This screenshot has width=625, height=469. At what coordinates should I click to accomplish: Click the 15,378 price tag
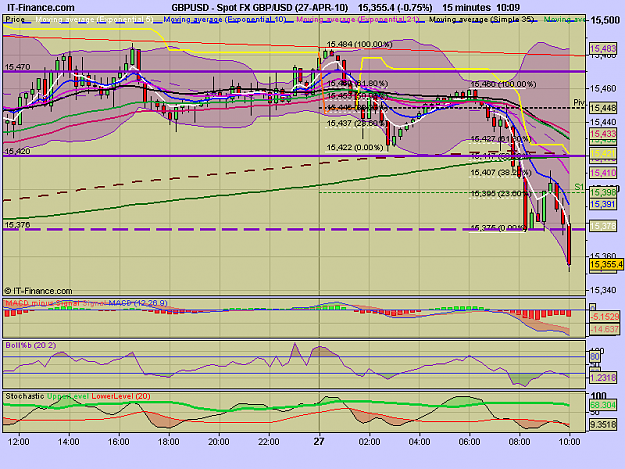click(x=603, y=226)
